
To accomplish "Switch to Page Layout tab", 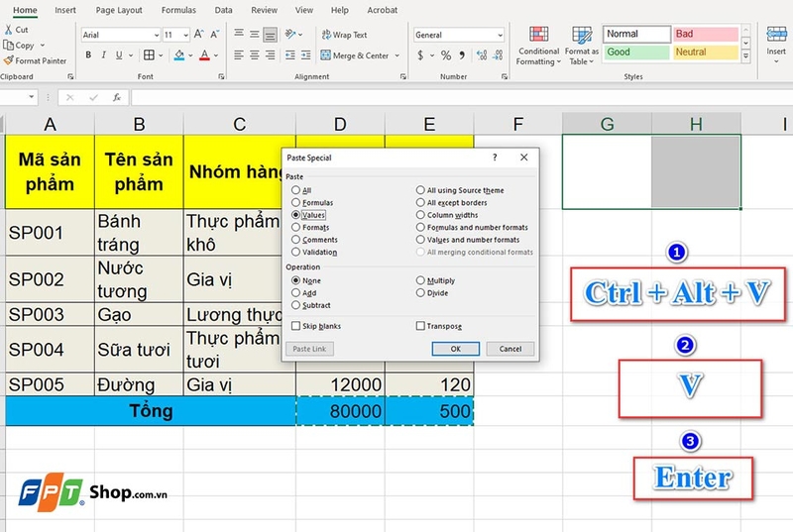I will [x=119, y=10].
